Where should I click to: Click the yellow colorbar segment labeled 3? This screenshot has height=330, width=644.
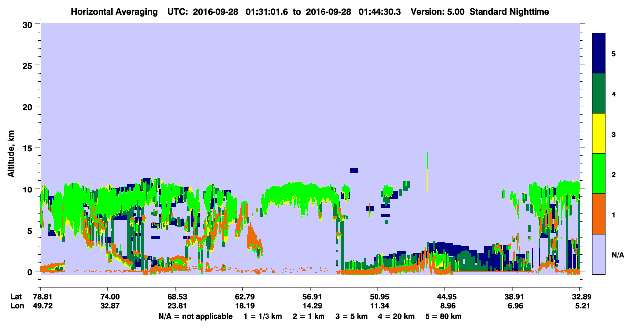599,134
